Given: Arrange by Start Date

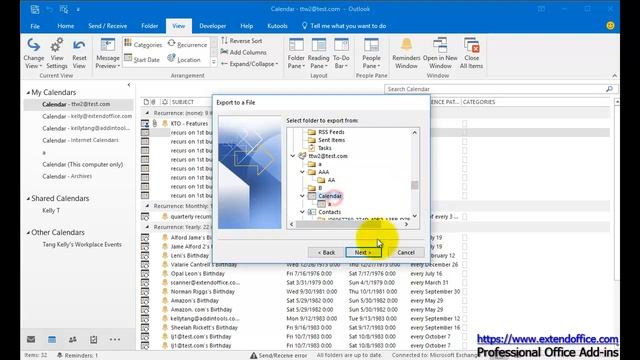Looking at the screenshot, I should [x=142, y=60].
